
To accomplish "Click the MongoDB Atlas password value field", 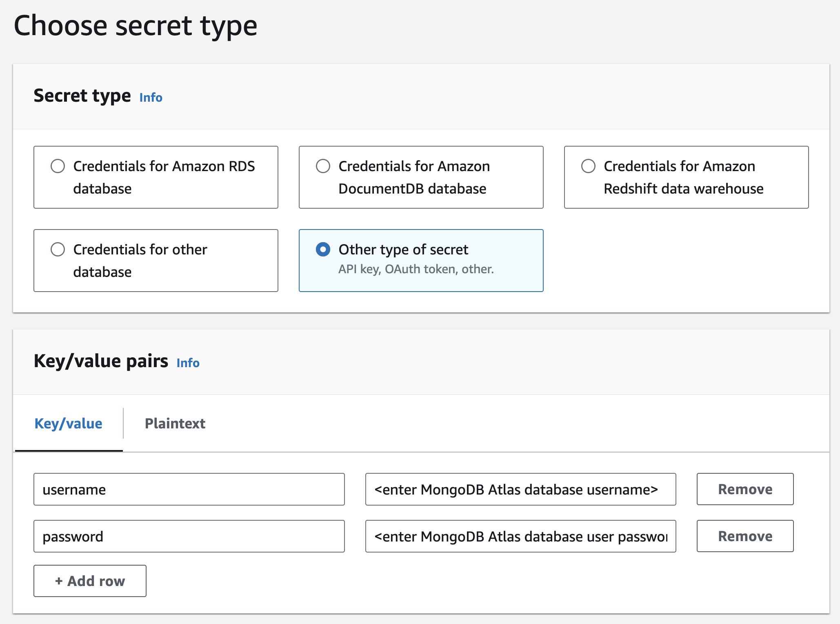I will pos(520,536).
